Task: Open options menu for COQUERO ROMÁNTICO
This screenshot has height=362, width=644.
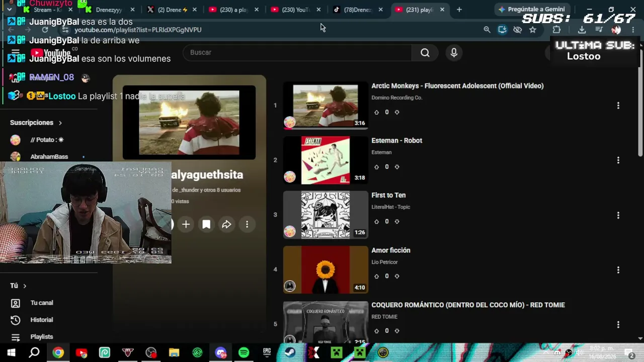Action: click(x=618, y=325)
